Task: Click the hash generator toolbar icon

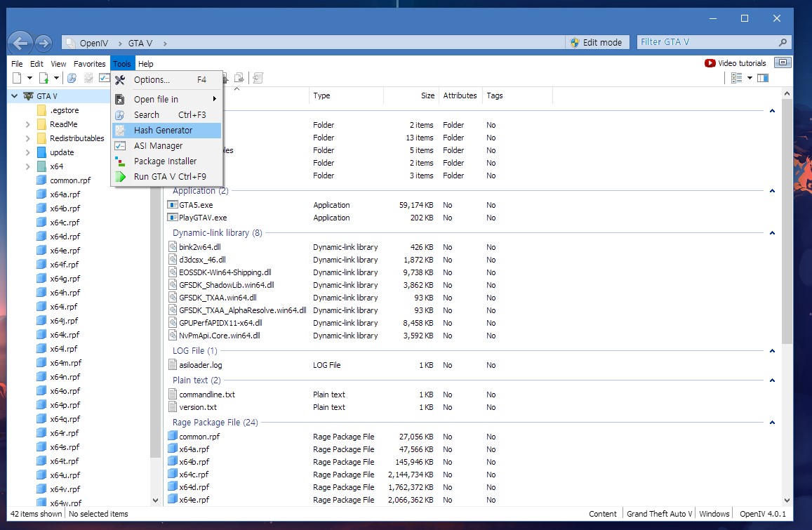Action: 88,78
